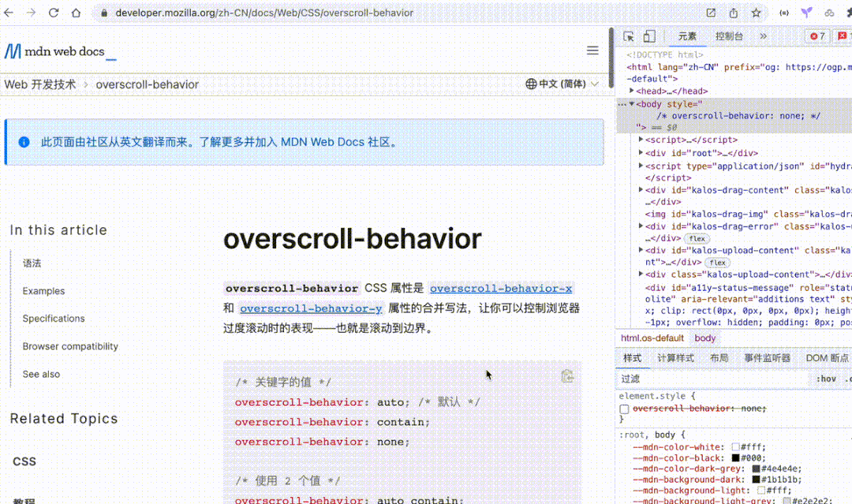Collapse the body element node
The width and height of the screenshot is (852, 504).
(x=632, y=104)
